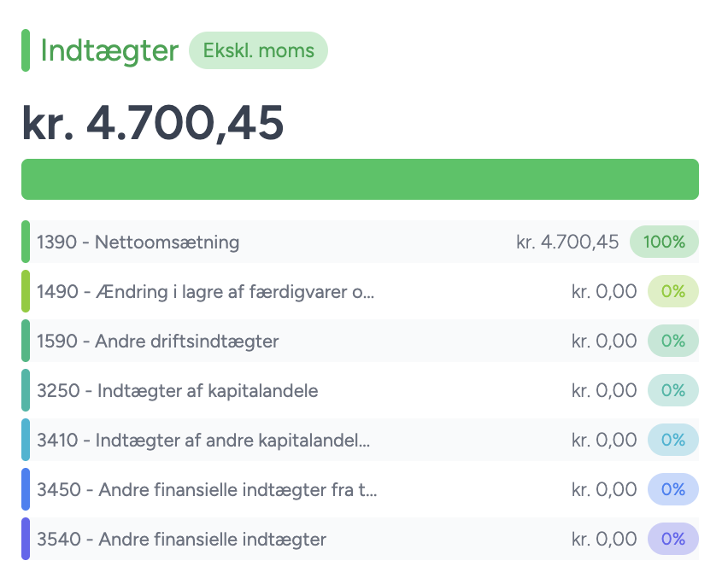Click the 0% badge on row 1590

(673, 342)
